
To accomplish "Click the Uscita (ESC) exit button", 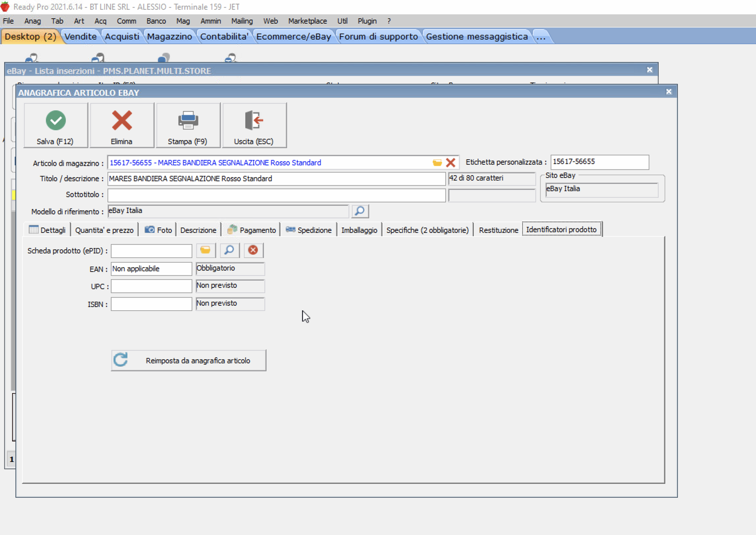I will point(254,125).
